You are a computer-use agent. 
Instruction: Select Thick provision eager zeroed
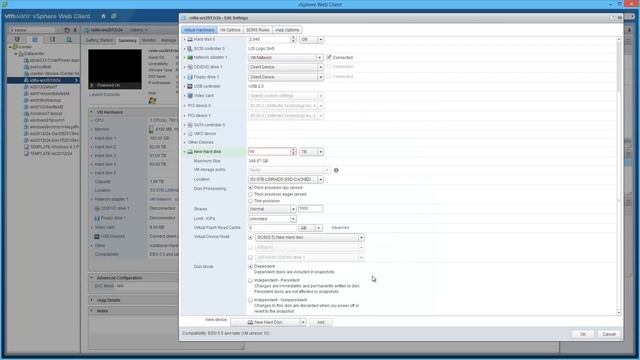250,194
